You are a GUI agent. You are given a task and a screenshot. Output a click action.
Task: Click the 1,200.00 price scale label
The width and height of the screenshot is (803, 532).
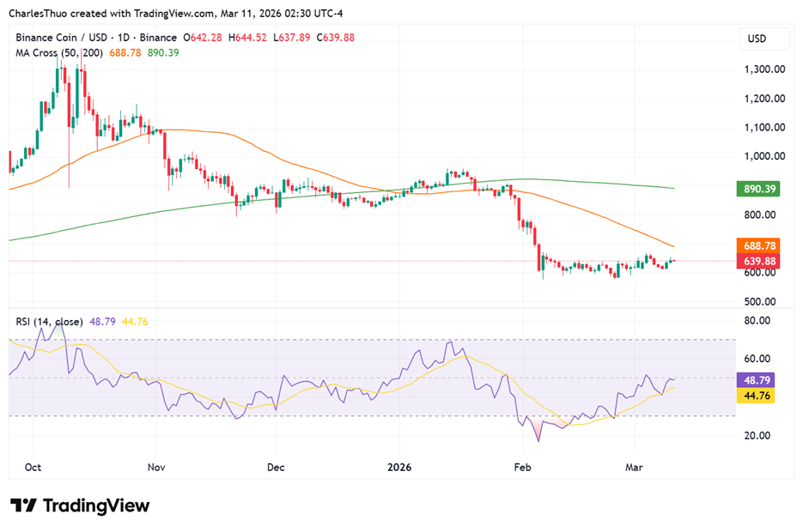(764, 98)
